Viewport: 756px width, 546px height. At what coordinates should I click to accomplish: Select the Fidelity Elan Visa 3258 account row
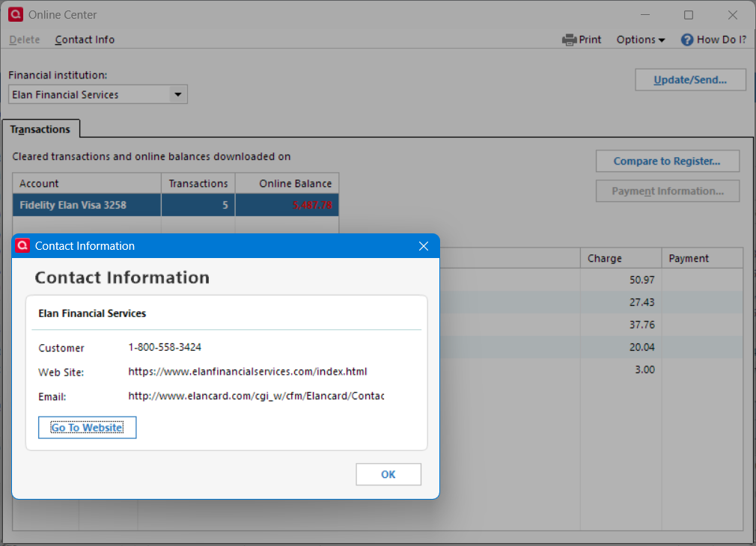coord(175,205)
